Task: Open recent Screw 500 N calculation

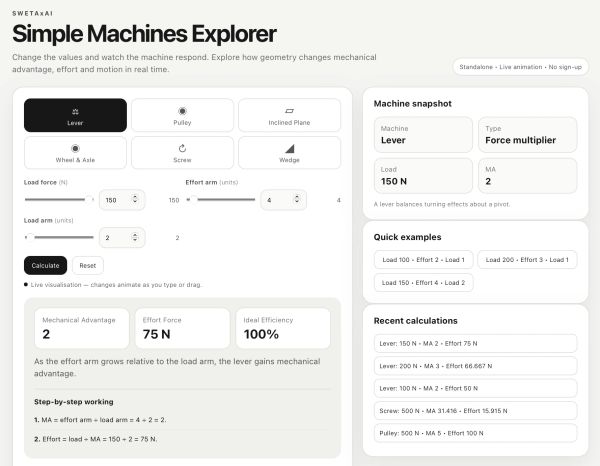Action: point(475,411)
